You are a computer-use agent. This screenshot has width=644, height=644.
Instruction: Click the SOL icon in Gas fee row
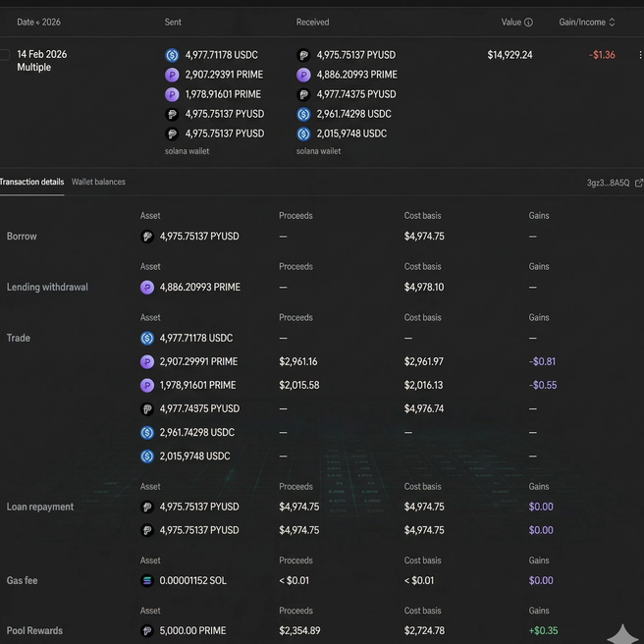pos(147,580)
